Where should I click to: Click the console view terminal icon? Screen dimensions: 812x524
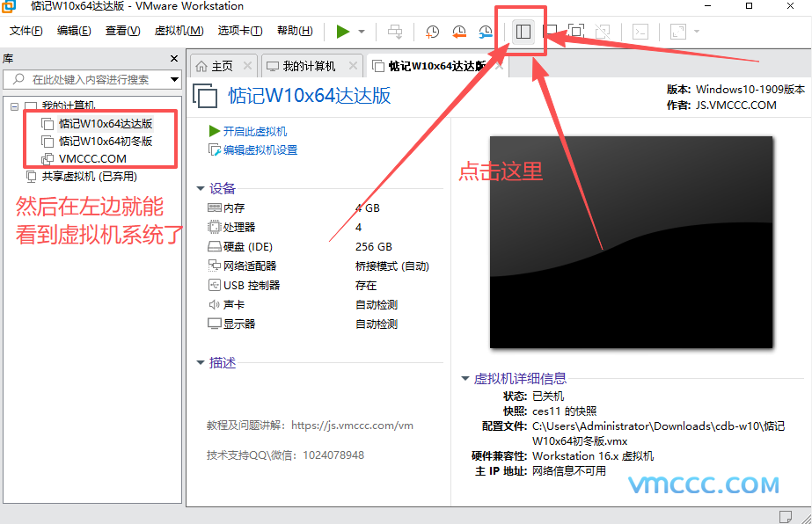(x=641, y=32)
